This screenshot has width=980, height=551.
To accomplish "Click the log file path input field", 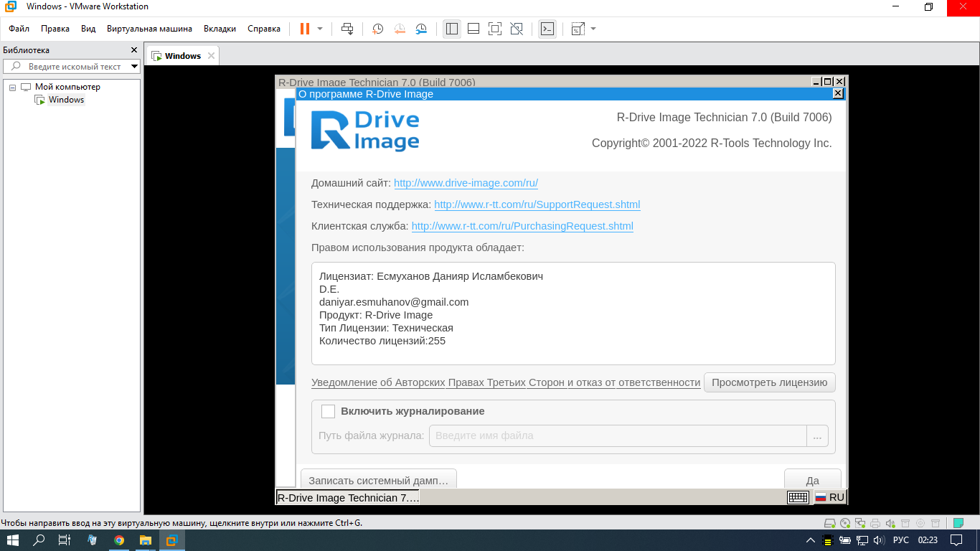I will [618, 435].
